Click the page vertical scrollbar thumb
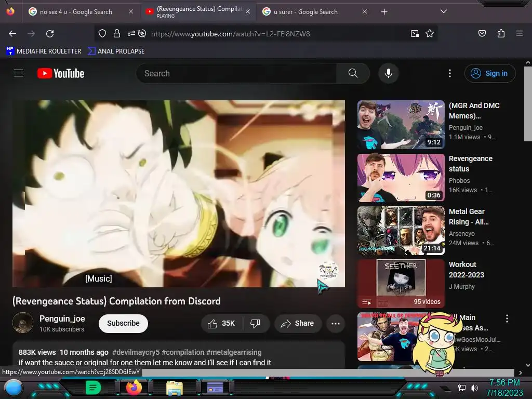Viewport: 532px width, 399px height. (528, 103)
